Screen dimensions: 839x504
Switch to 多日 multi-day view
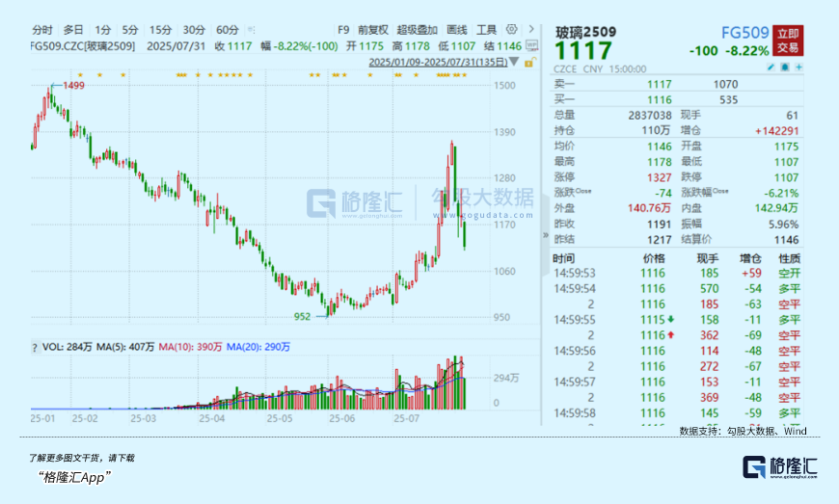(x=73, y=30)
